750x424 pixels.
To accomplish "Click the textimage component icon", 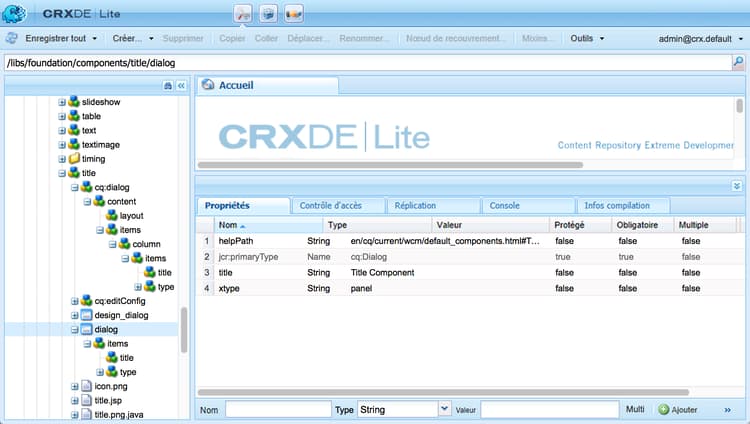I will 74,144.
